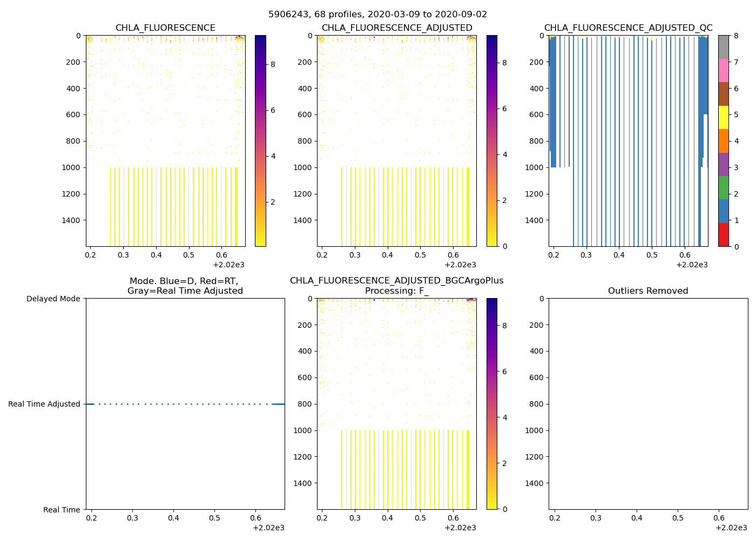Click the CHLA_FLUORESCENCE_ADJUSTED_QC title
This screenshot has width=756, height=540.
[x=628, y=28]
